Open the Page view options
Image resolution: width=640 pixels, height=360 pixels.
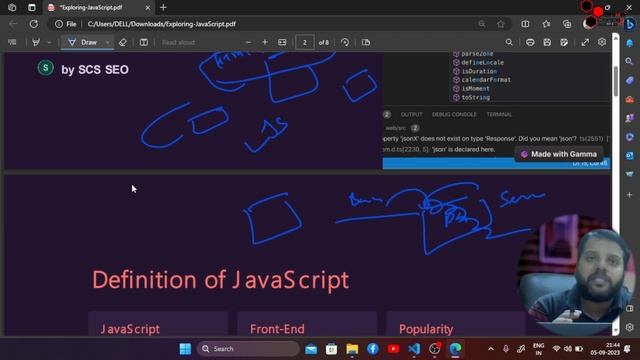(x=366, y=42)
